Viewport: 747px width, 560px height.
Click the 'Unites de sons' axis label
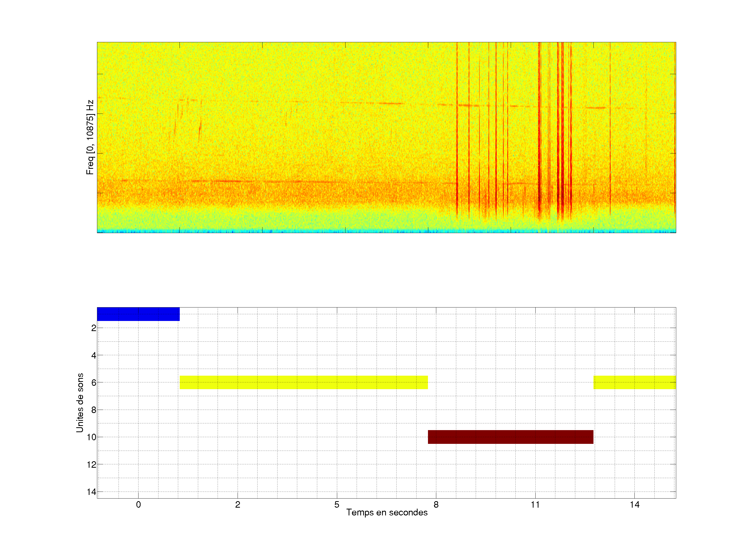point(80,402)
